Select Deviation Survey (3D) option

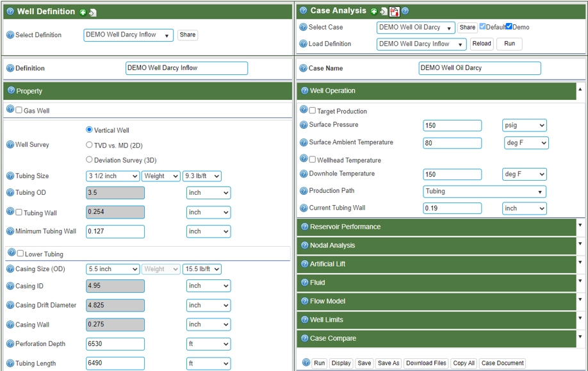point(89,160)
